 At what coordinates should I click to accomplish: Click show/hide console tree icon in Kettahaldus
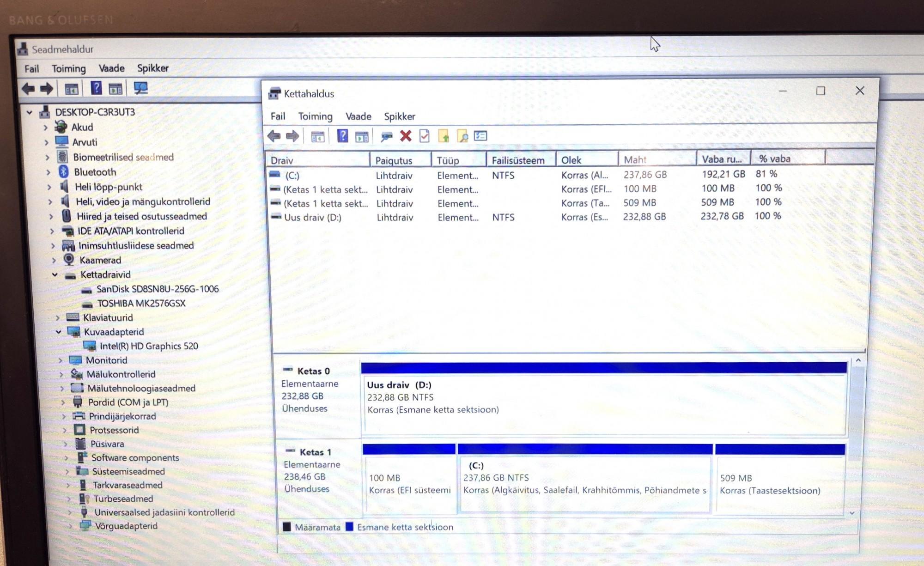tap(317, 137)
